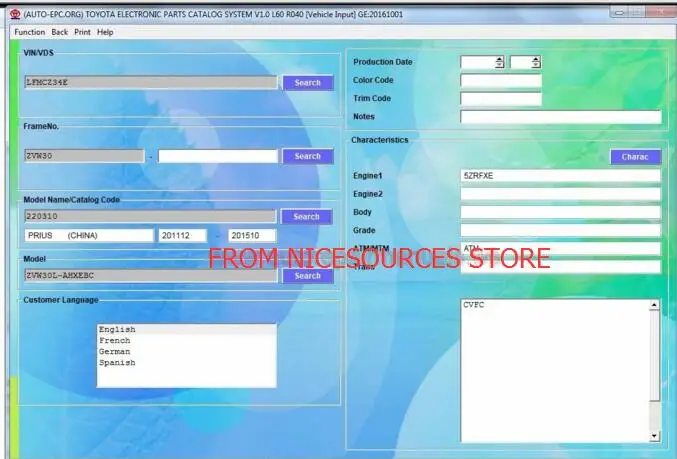
Task: Increase the first Production Date spinner
Action: click(x=500, y=59)
